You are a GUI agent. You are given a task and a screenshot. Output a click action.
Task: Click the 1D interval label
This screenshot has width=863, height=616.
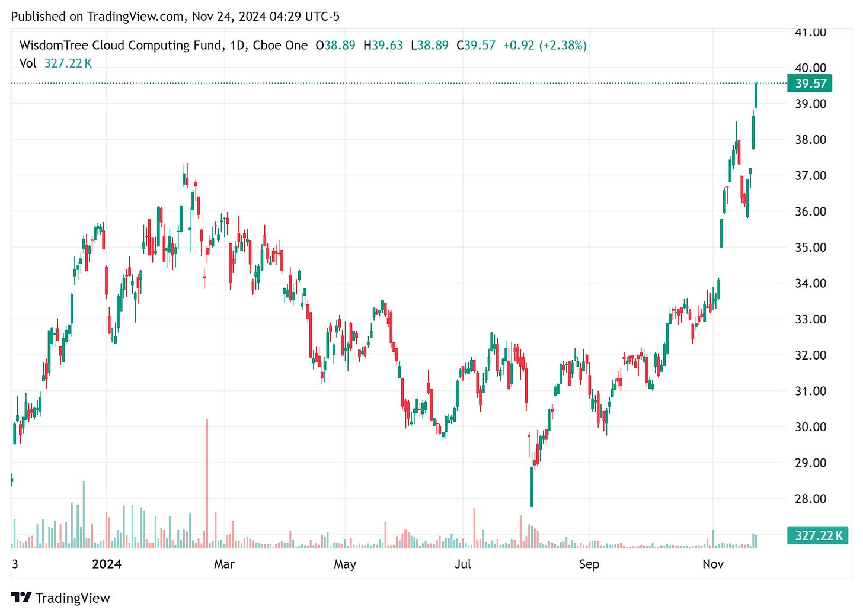click(238, 46)
